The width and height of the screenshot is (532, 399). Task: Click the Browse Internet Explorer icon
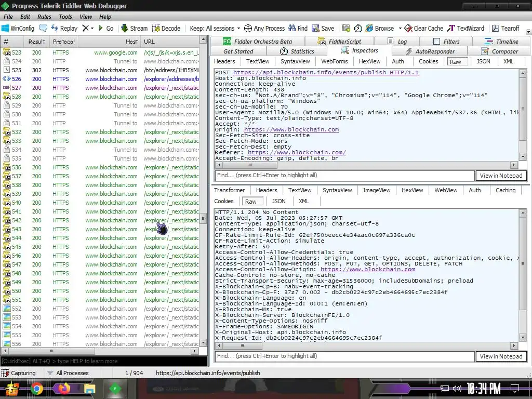coord(369,28)
